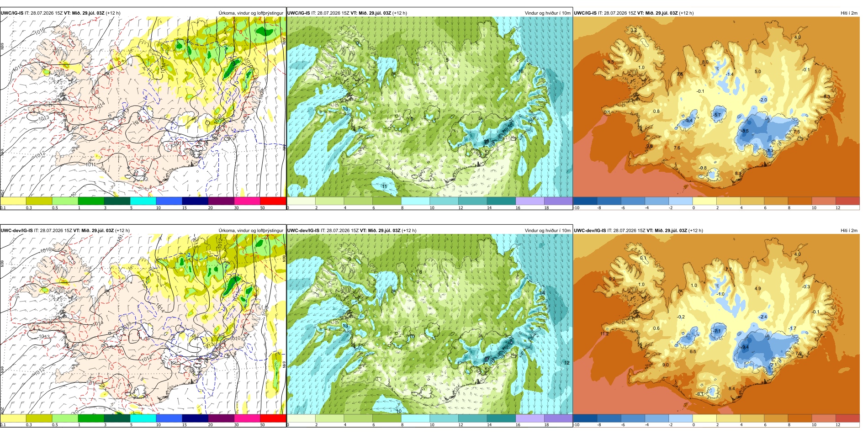Click the 'Úrkoma, vindur og loftþrýstingur' title on the UWC-dev panel
This screenshot has height=434, width=868.
click(251, 230)
